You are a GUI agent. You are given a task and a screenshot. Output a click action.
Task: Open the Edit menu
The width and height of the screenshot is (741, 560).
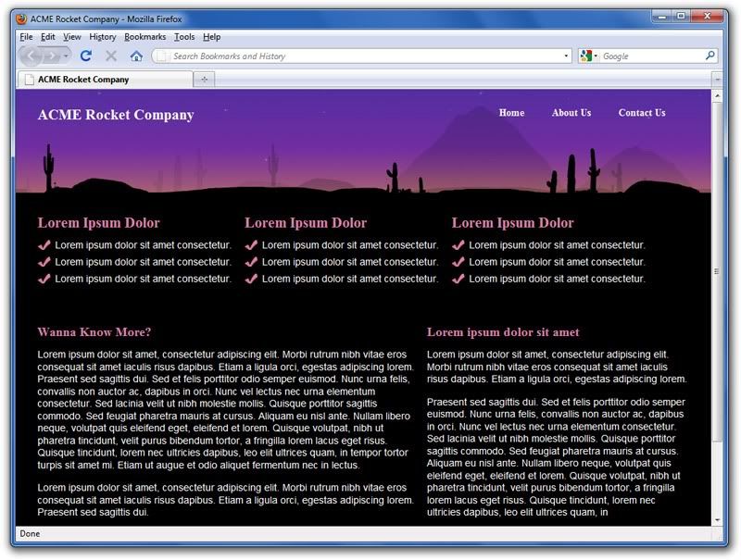point(48,37)
